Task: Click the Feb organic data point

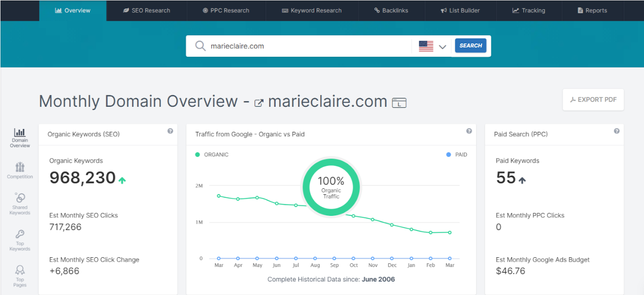Action: pos(430,233)
